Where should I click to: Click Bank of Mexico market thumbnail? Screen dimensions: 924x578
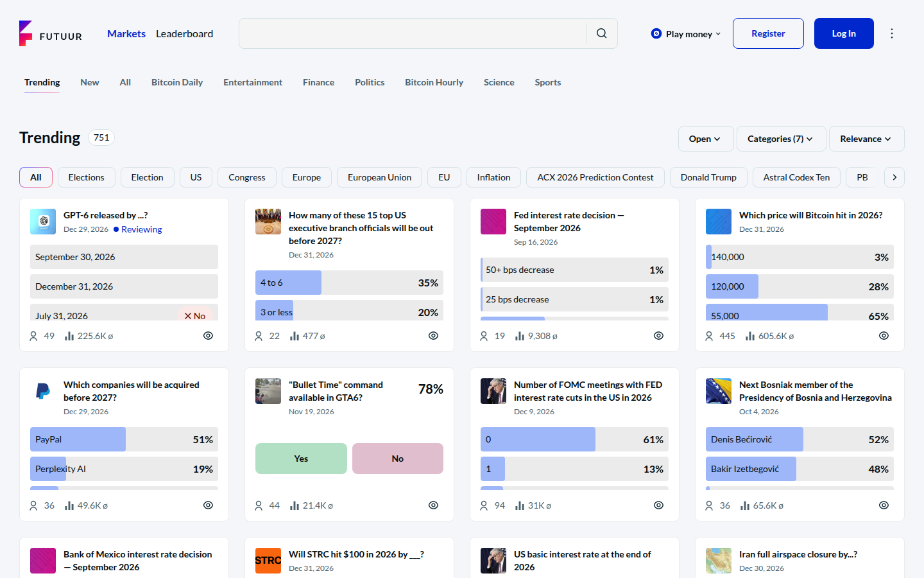tap(43, 561)
